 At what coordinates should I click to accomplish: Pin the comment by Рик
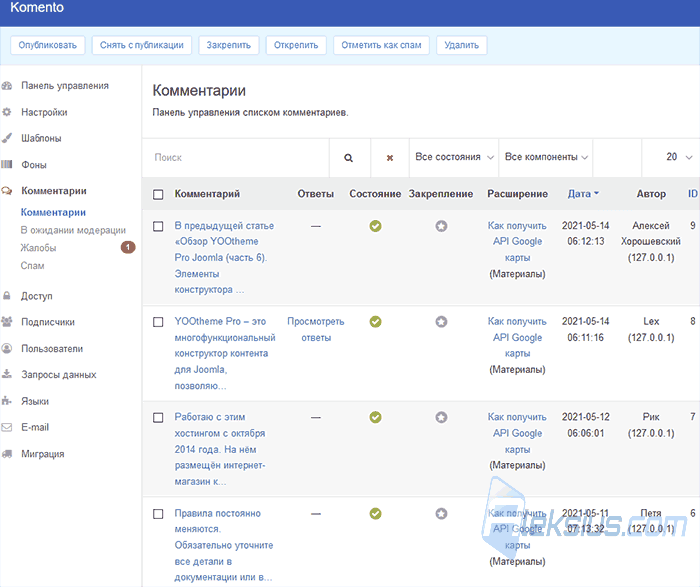coord(442,417)
